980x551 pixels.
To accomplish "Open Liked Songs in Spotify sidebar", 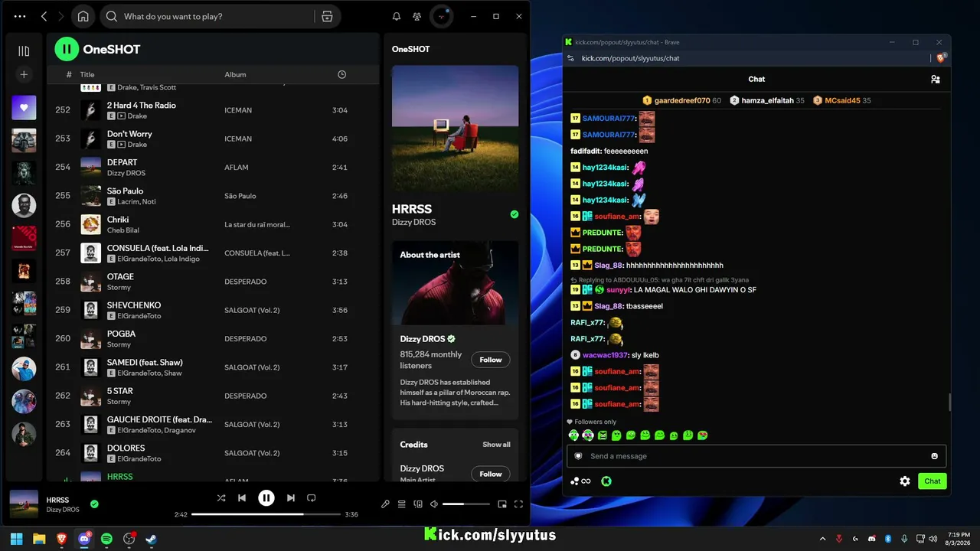I will point(24,108).
